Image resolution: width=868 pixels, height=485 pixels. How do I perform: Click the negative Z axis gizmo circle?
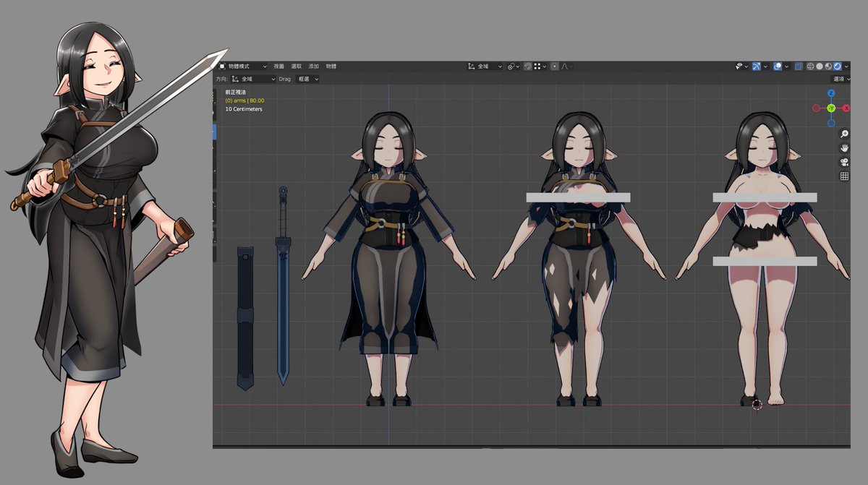coord(831,123)
